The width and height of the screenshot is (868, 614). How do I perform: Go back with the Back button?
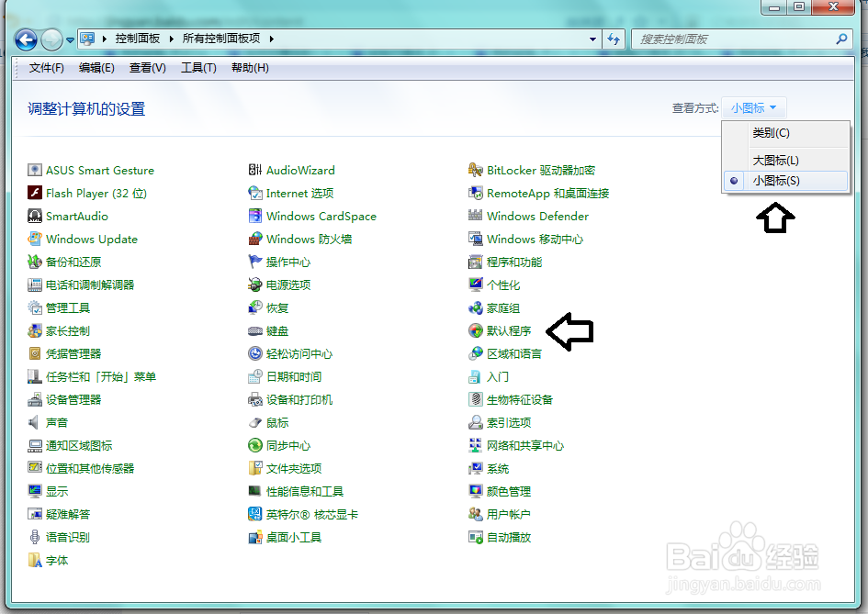[26, 39]
